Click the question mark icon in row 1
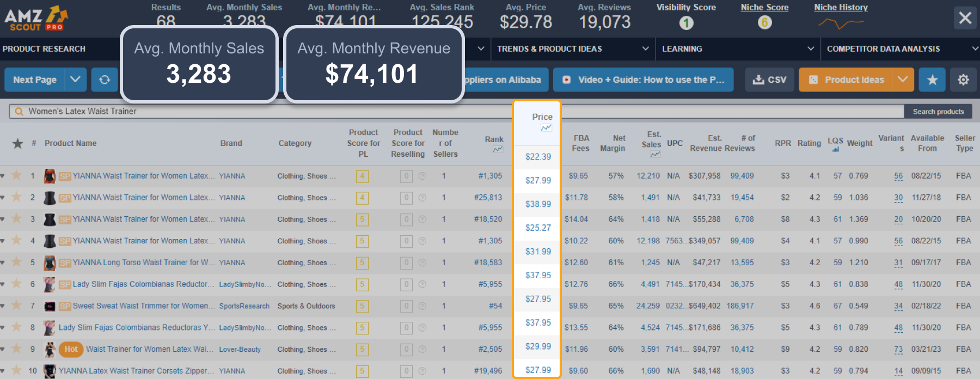Screen dimensions: 980x379 422,176
